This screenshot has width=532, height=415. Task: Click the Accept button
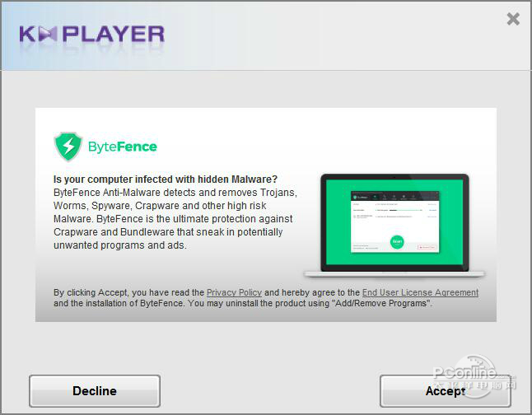pos(446,391)
